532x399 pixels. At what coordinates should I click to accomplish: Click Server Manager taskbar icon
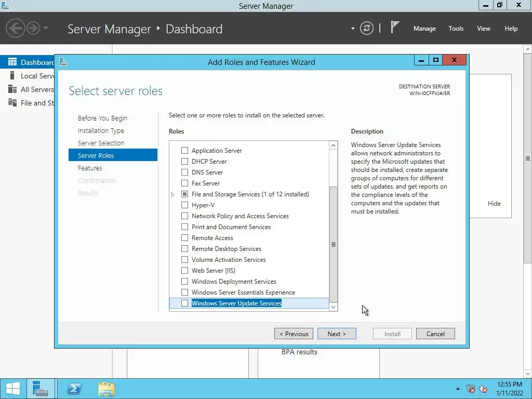[x=41, y=389]
